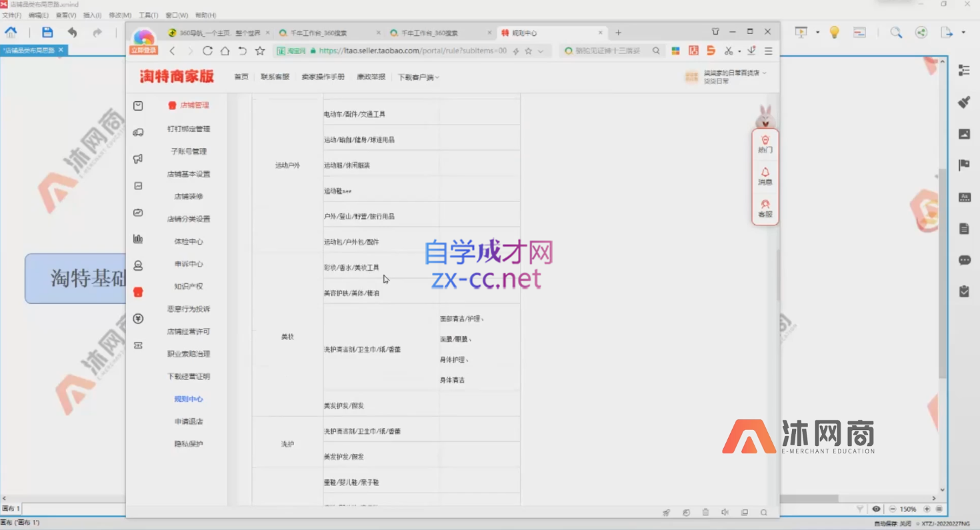Open 申请退店 in sidebar
The width and height of the screenshot is (980, 530).
(189, 421)
